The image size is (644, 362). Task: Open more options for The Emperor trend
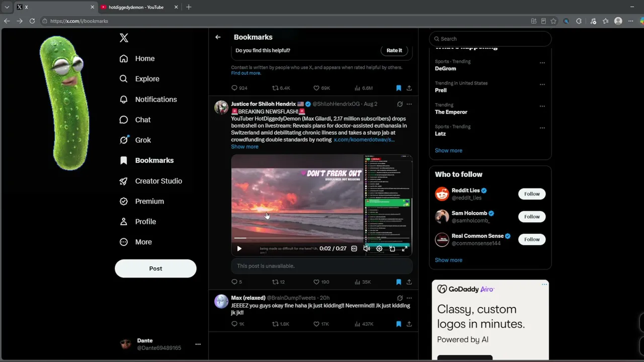(542, 106)
